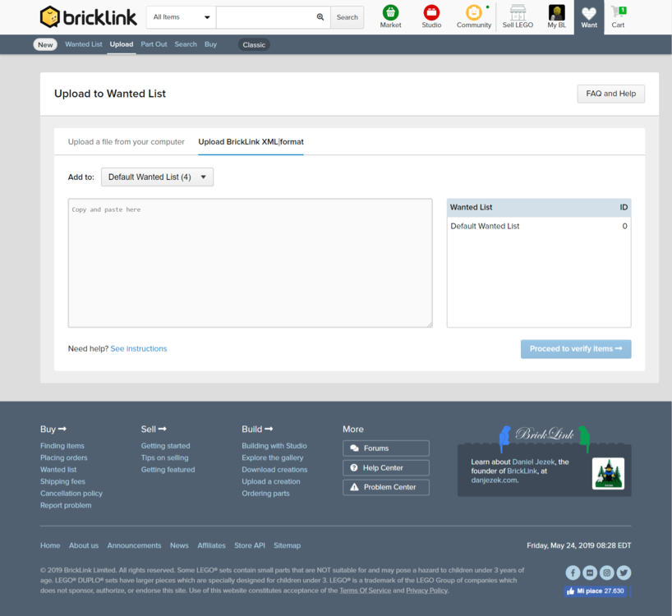Click the Daniel Jezek minifigure thumbnail
The image size is (672, 616).
click(608, 473)
